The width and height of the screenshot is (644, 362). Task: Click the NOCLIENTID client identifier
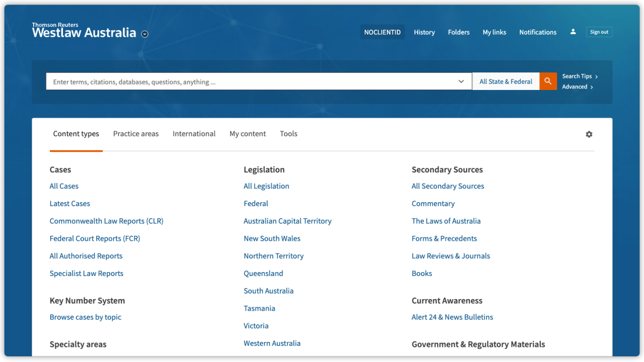tap(382, 32)
